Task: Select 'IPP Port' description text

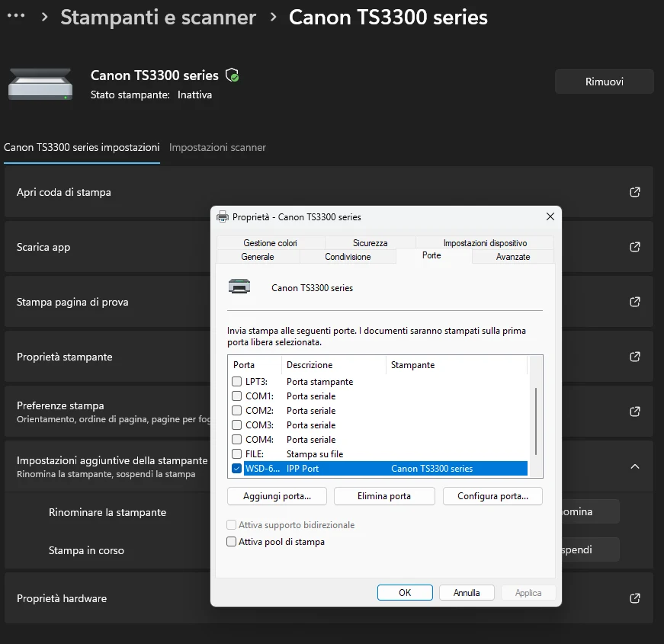Action: tap(303, 468)
